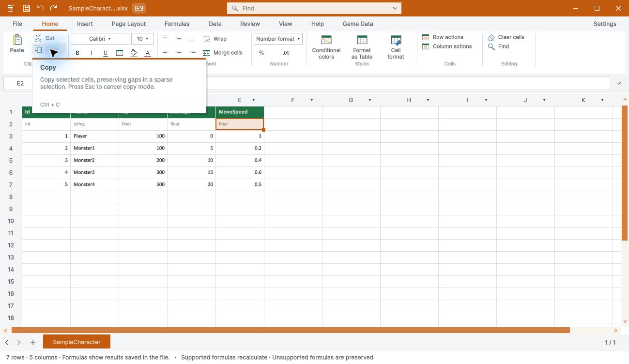Viewport: 629px width, 364px height.
Task: Align cell contents to the bottom
Action: coord(192,39)
